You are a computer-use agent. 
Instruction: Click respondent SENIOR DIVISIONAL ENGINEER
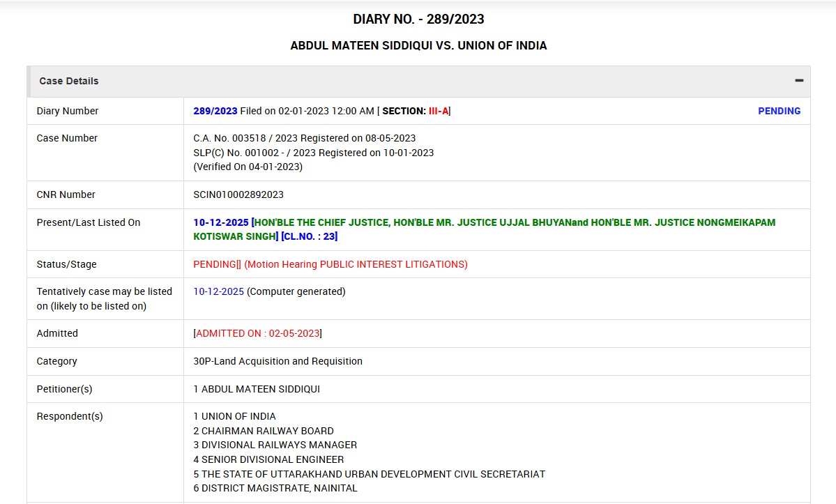pyautogui.click(x=272, y=459)
